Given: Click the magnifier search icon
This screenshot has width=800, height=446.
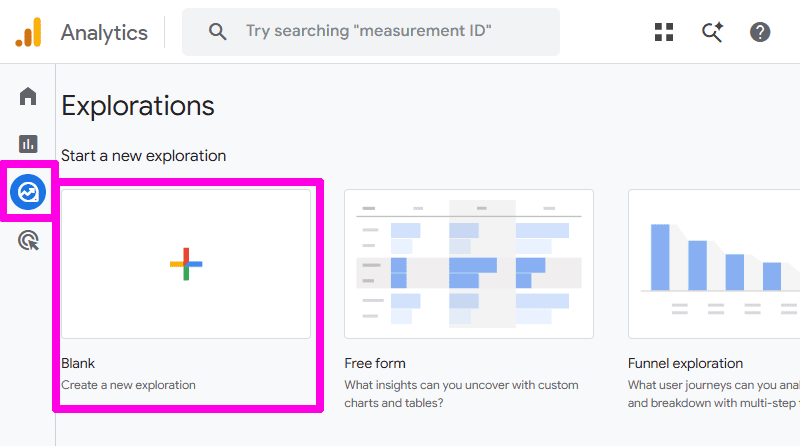Looking at the screenshot, I should click(x=217, y=32).
